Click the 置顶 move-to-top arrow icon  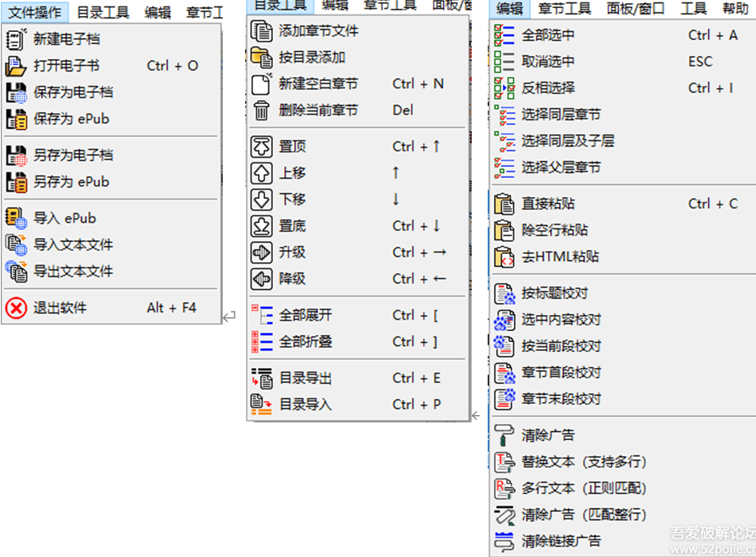point(262,147)
